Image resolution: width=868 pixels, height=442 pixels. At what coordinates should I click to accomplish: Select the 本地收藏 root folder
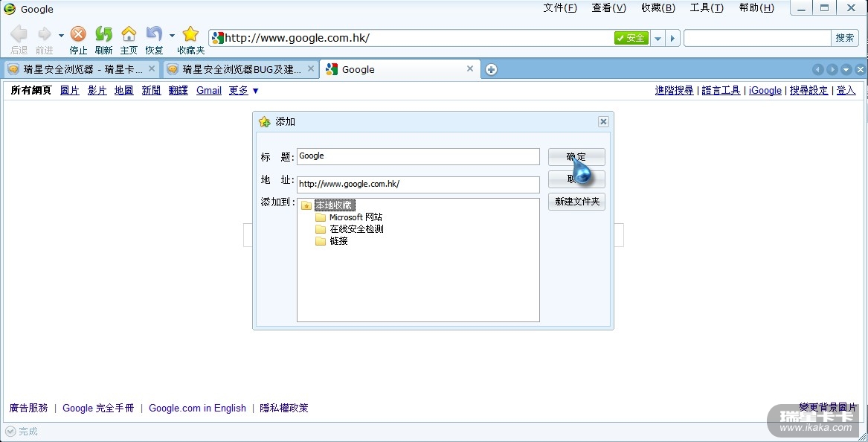[x=334, y=205]
